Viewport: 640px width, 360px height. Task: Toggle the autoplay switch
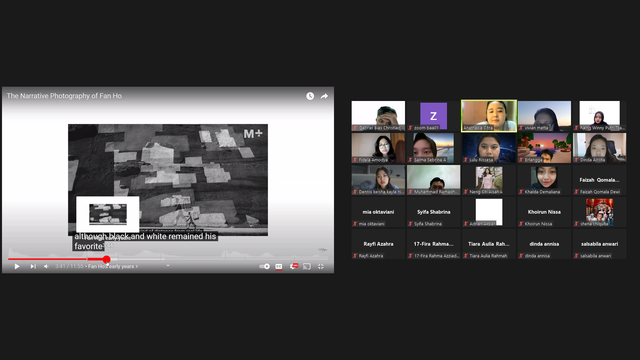point(264,266)
